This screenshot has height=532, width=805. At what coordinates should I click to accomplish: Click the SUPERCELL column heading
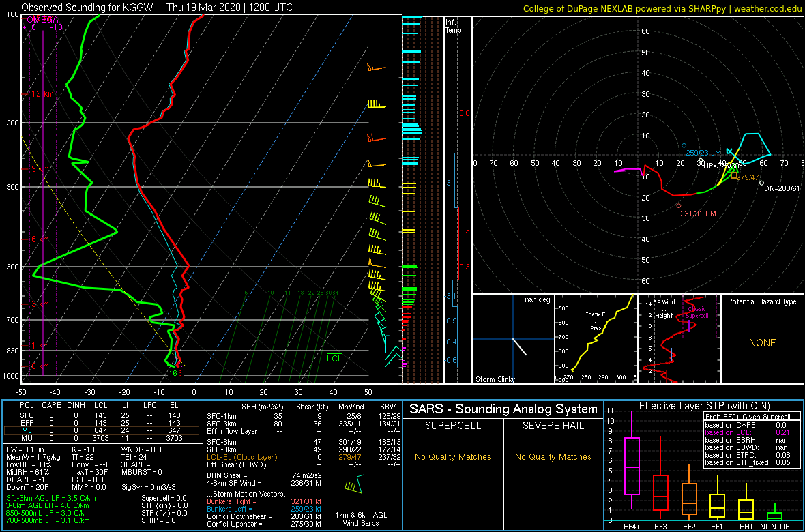click(452, 426)
